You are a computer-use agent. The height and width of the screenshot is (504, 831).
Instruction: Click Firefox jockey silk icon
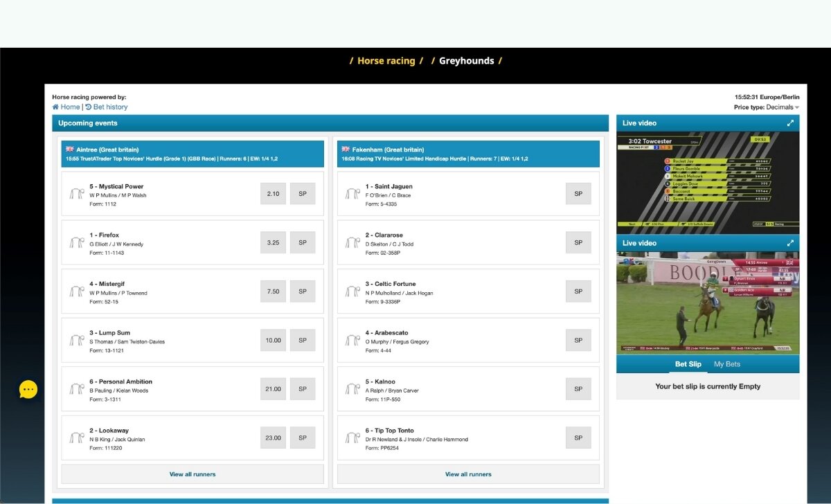[77, 242]
